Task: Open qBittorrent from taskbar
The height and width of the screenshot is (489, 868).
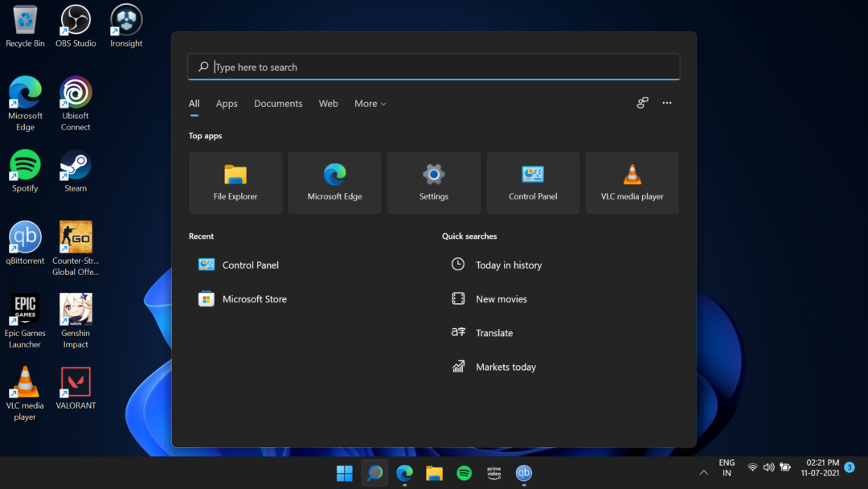Action: (x=524, y=473)
